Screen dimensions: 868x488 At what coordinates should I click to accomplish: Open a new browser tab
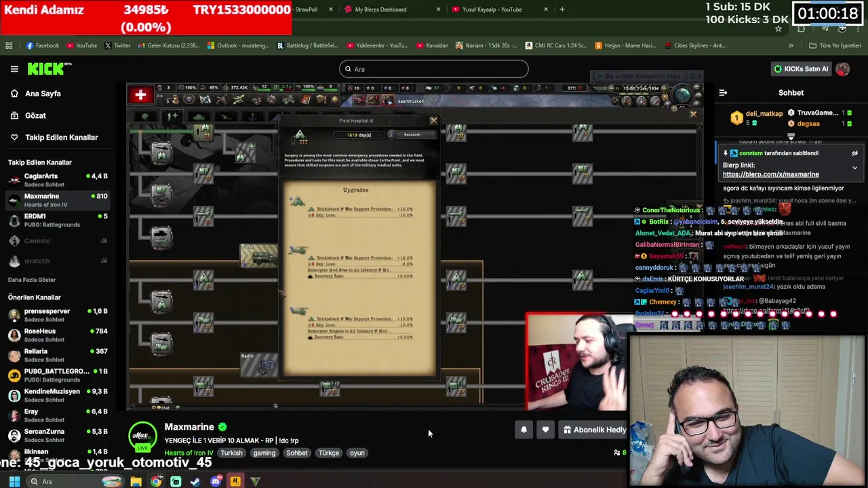(x=562, y=9)
